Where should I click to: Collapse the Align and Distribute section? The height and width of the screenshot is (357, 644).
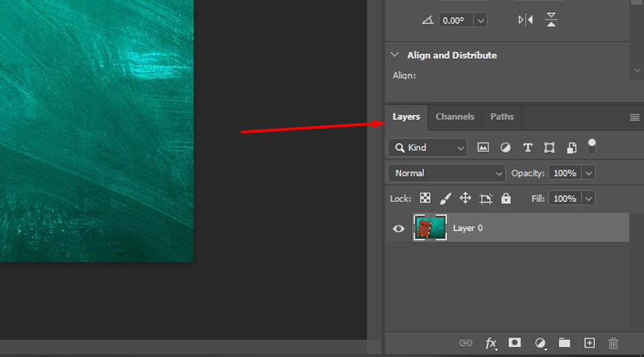(x=395, y=55)
